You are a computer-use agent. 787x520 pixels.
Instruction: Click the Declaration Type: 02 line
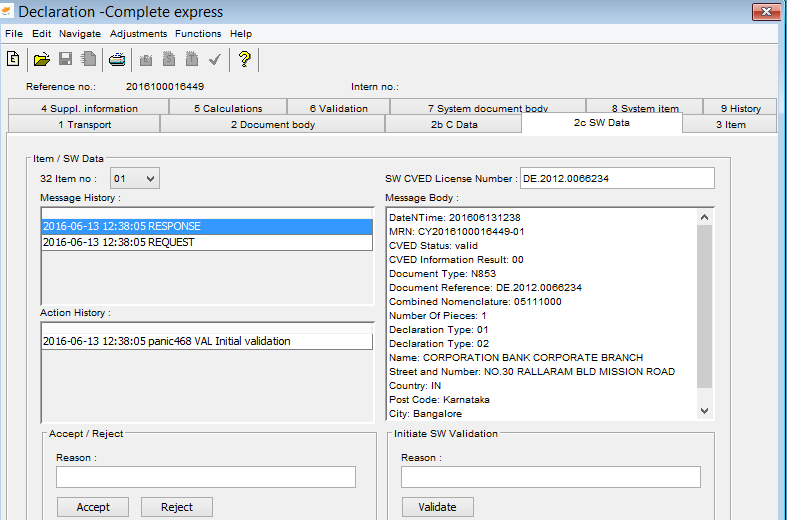pyautogui.click(x=439, y=344)
